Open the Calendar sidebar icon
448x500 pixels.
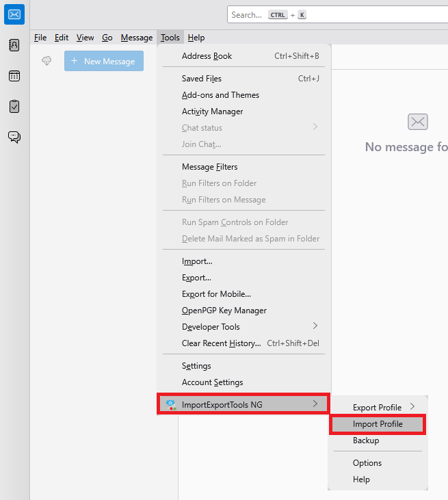pyautogui.click(x=14, y=76)
